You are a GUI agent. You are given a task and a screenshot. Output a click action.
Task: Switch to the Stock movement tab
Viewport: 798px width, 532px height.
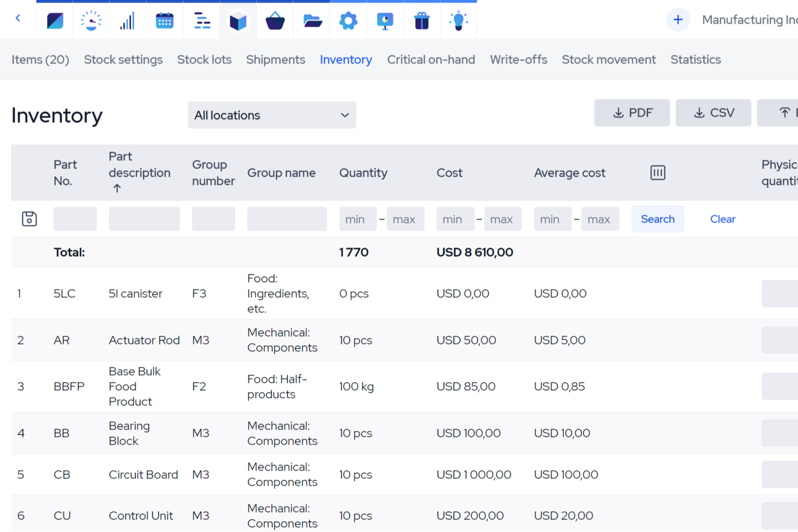click(609, 59)
